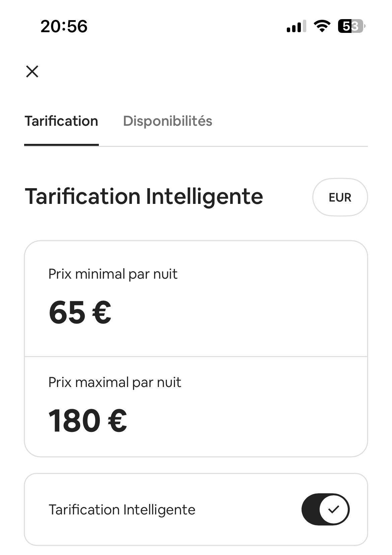This screenshot has height=555, width=392.
Task: Tap the Wi-Fi icon in status bar
Action: [x=322, y=26]
